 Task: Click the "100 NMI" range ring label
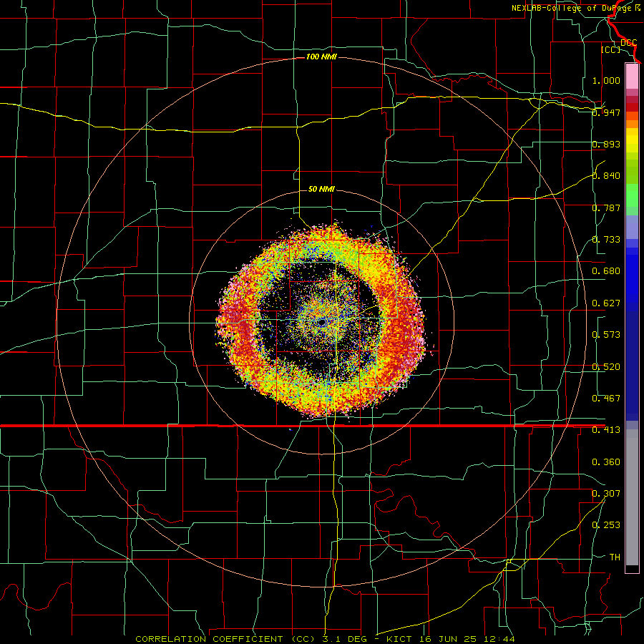pyautogui.click(x=321, y=57)
